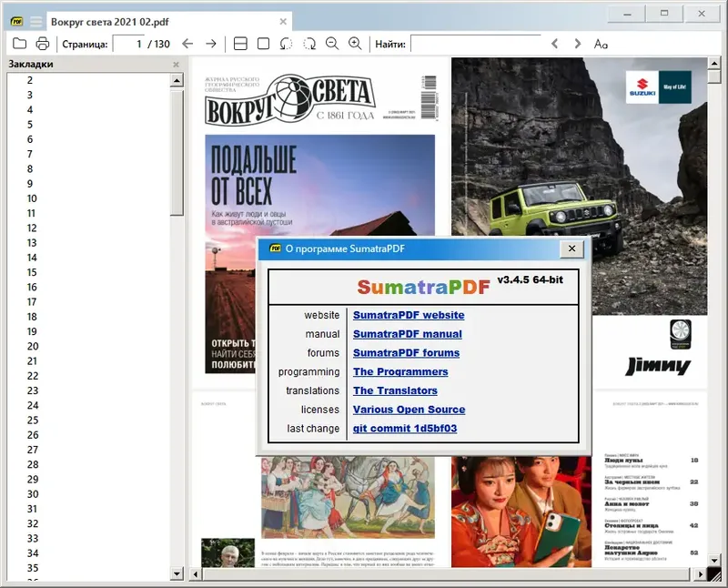
Task: Select bookmark 10
Action: point(32,198)
